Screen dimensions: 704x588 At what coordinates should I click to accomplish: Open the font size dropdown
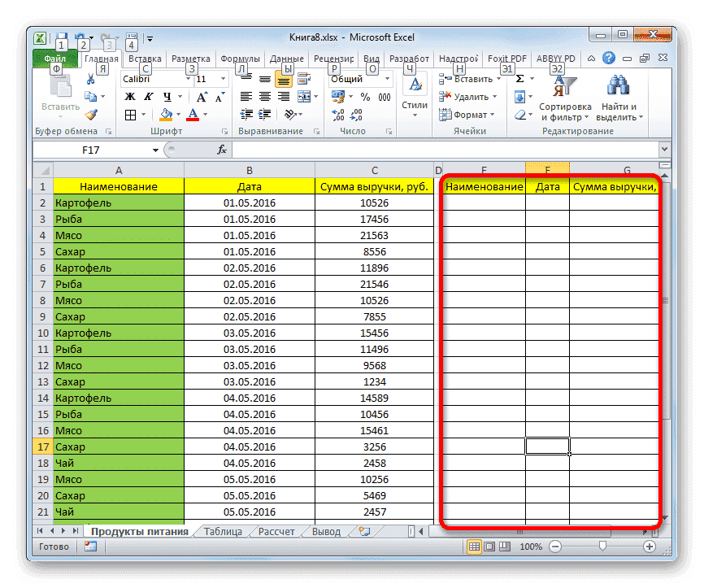point(222,78)
